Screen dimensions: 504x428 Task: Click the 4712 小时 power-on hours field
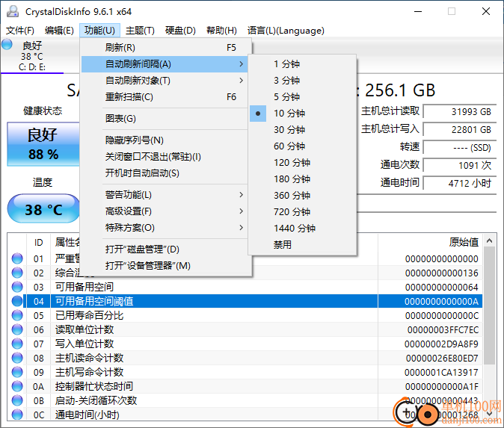pos(460,183)
